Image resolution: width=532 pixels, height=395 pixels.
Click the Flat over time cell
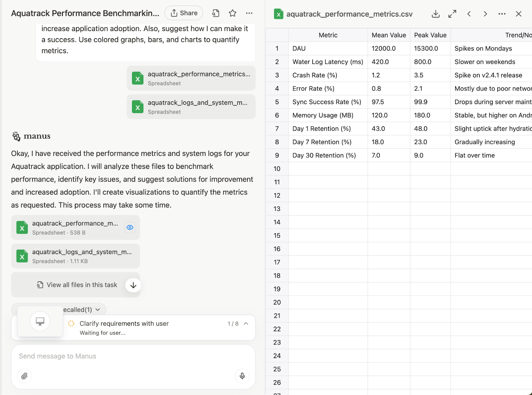click(491, 155)
